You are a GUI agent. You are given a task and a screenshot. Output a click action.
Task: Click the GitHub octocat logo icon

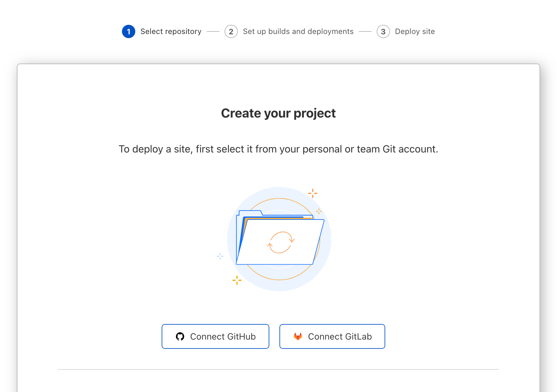180,336
